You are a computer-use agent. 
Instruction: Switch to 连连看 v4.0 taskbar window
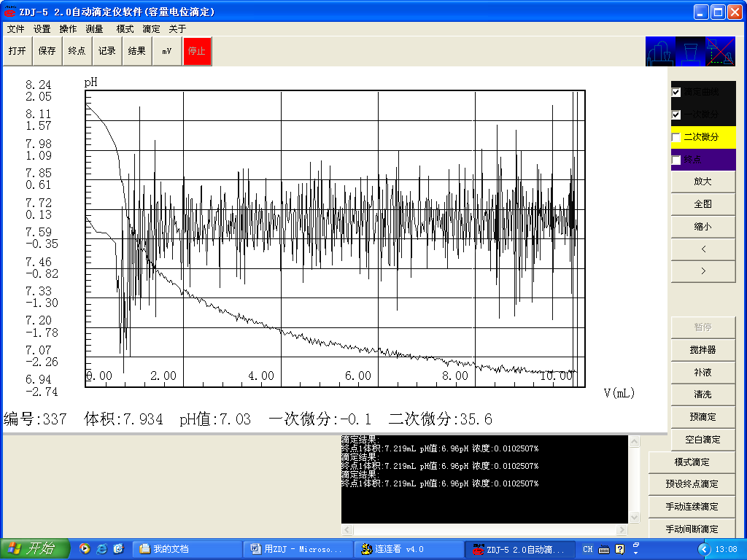407,549
